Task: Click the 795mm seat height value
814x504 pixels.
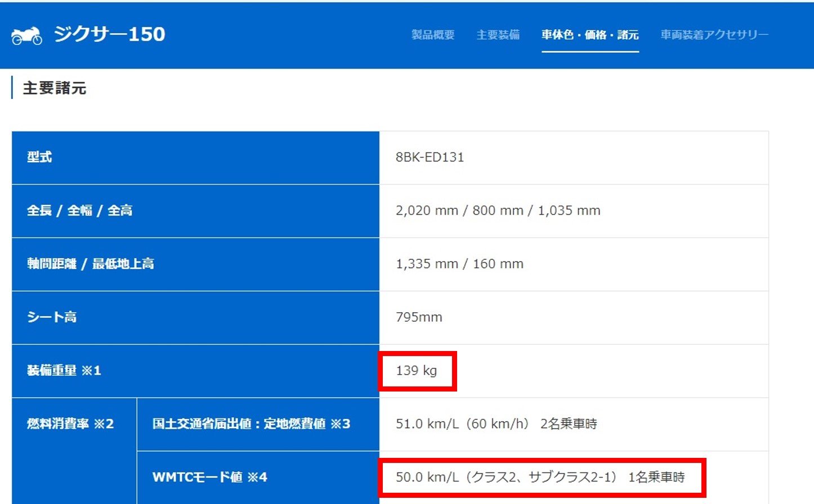Action: 419,317
